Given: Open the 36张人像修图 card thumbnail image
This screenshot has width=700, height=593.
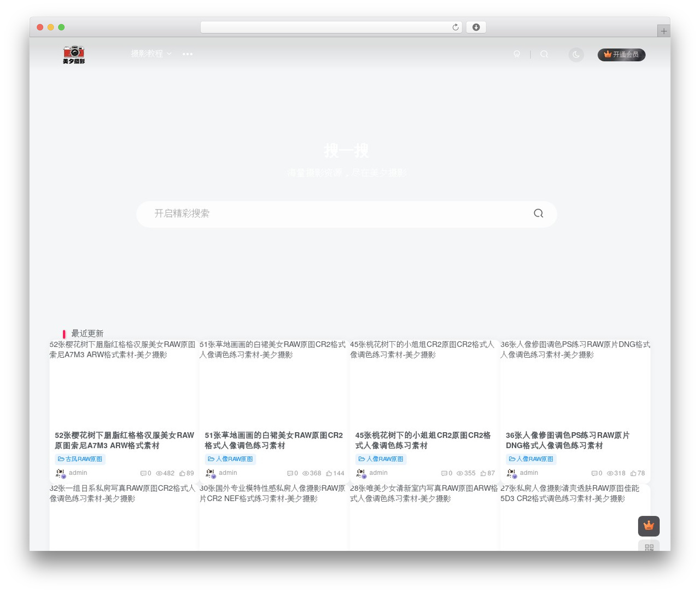Looking at the screenshot, I should [x=575, y=383].
